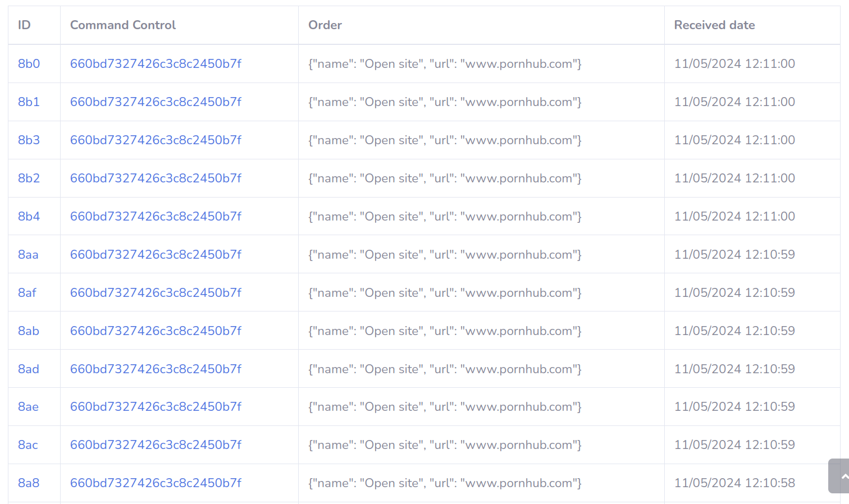
Task: Open ID link 8ae
Action: [x=28, y=407]
